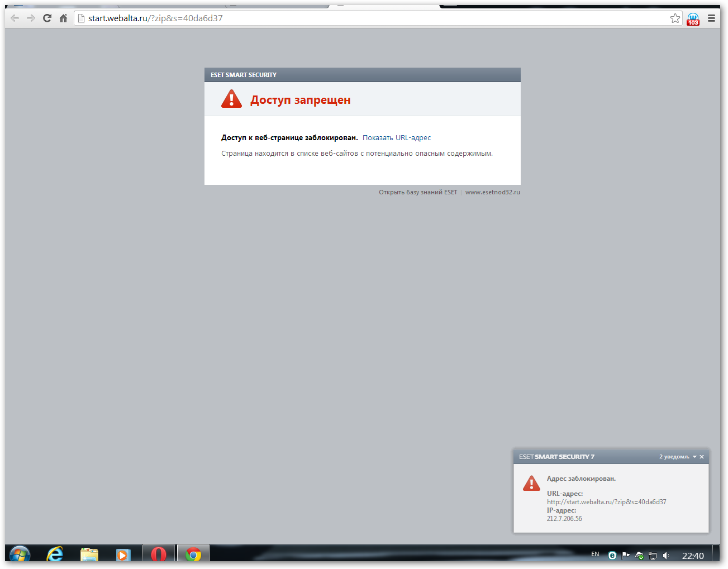The height and width of the screenshot is (569, 728).
Task: Open the Windows Start menu
Action: pyautogui.click(x=20, y=555)
